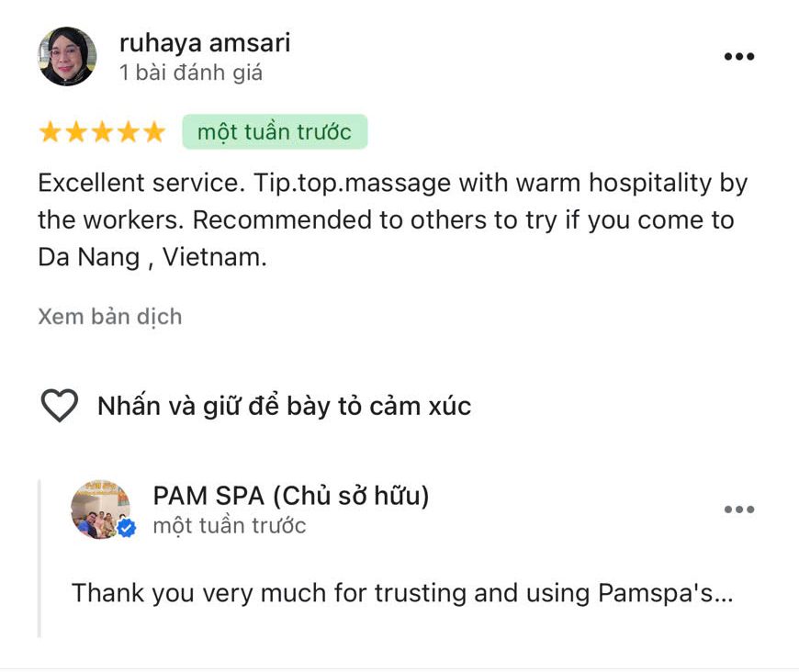Screen dimensions: 799x672
Task: Click the first rating star
Action: tap(51, 132)
